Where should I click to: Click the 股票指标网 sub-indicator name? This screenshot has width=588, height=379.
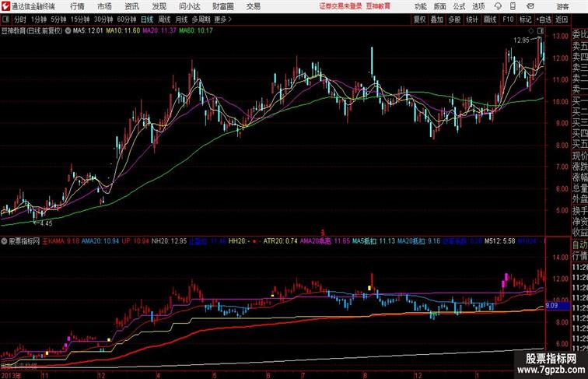[24, 241]
